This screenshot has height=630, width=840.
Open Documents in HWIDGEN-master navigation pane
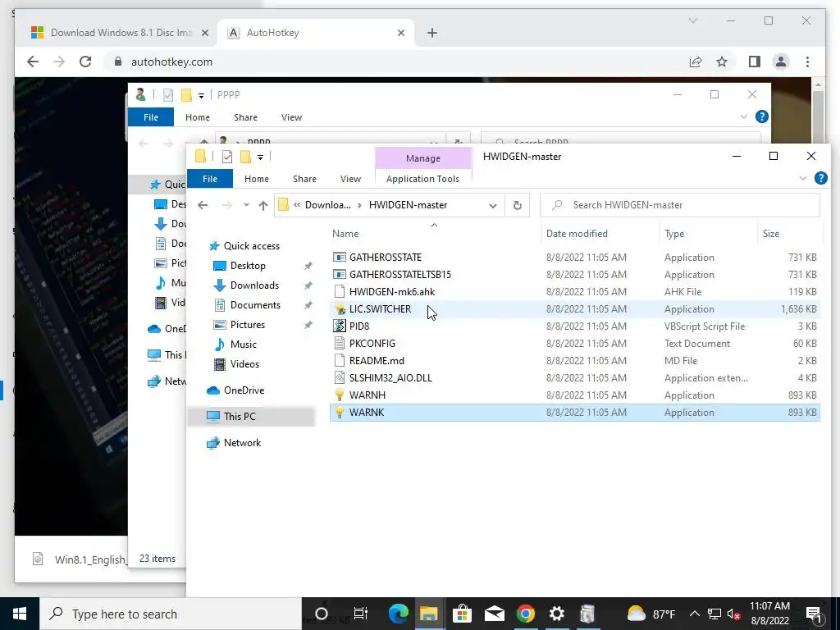point(255,305)
